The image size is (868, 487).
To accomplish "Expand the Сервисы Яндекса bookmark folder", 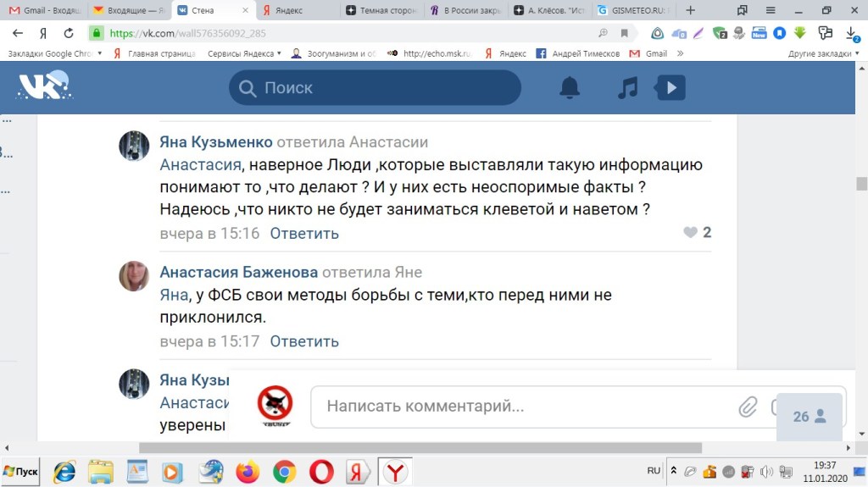I will click(x=244, y=53).
